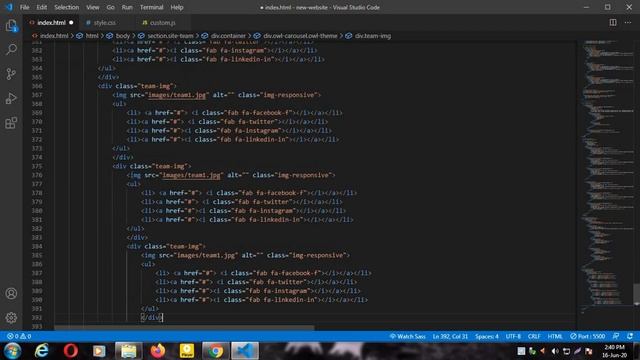Open the Manage gear icon
The image size is (640, 360).
point(11,318)
